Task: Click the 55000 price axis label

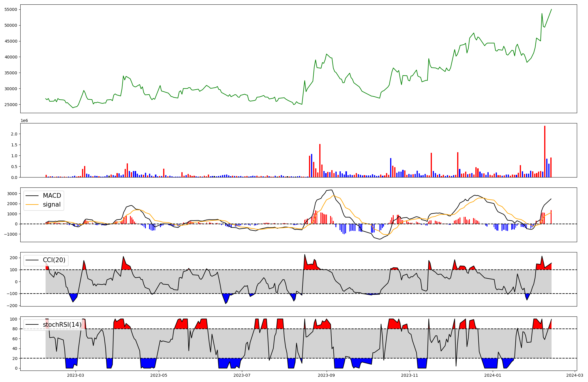Action: point(11,9)
